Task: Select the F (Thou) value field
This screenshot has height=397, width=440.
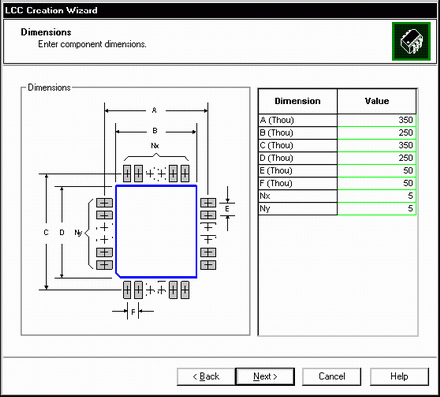Action: pos(377,184)
